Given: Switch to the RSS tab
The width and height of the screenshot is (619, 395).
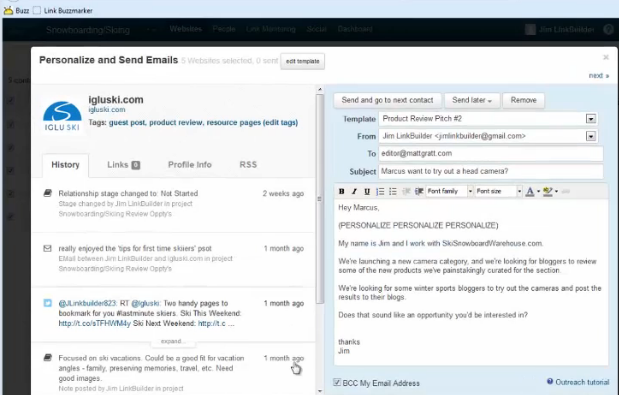Looking at the screenshot, I should point(248,165).
